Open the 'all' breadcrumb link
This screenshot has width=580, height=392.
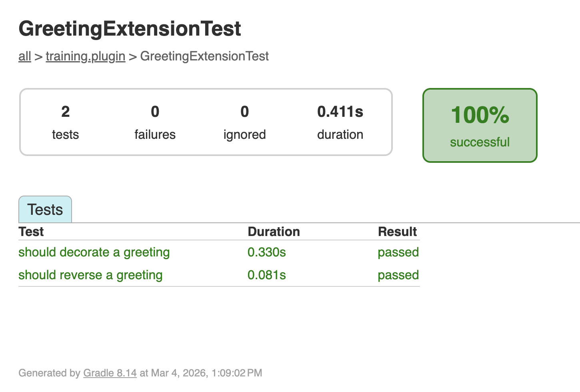(x=24, y=56)
